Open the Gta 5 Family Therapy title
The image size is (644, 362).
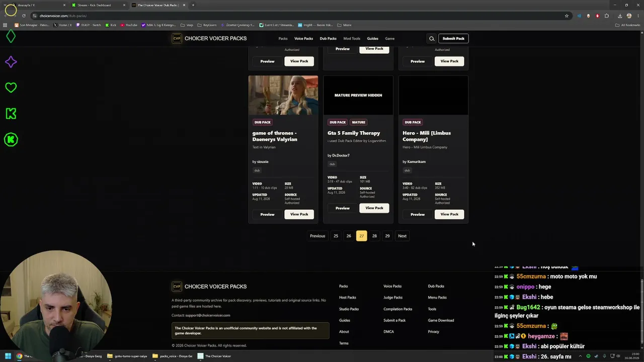(x=354, y=133)
